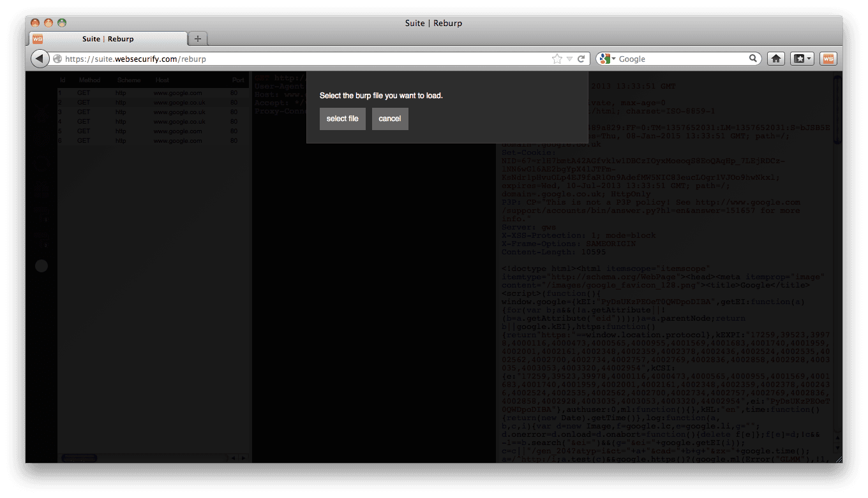Select request row with Id 5
The image size is (868, 498).
click(153, 131)
